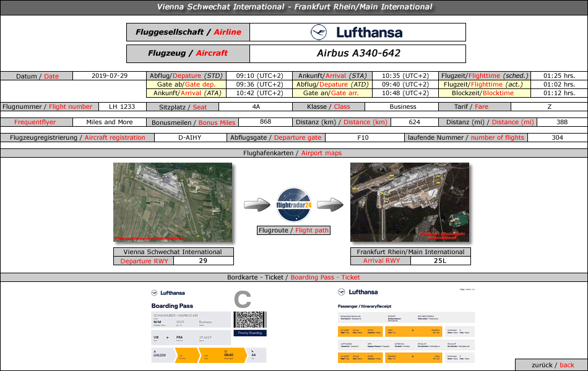This screenshot has height=371, width=588.
Task: Click the Bordkarte - Ticket section header
Action: click(x=294, y=278)
